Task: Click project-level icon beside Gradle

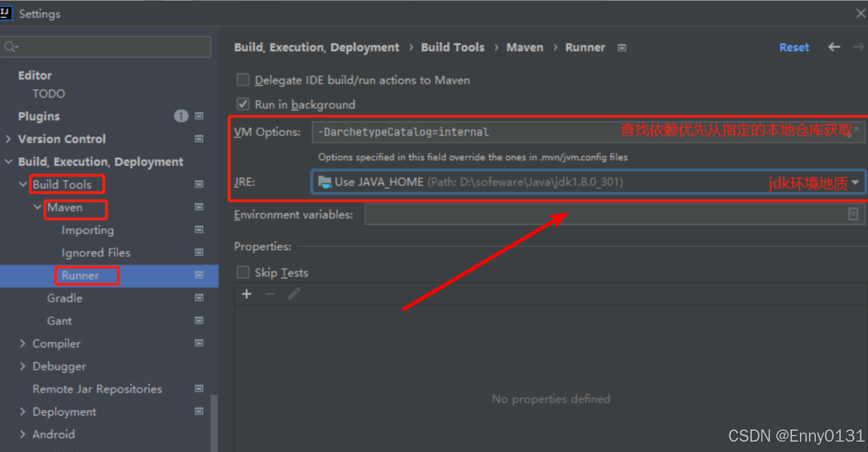Action: click(x=199, y=298)
